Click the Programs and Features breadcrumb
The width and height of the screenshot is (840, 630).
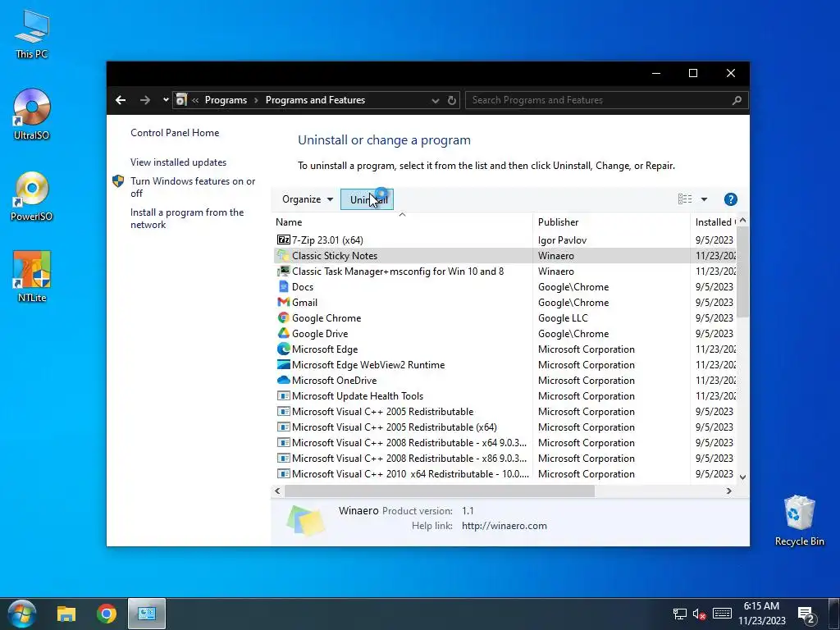pyautogui.click(x=315, y=100)
